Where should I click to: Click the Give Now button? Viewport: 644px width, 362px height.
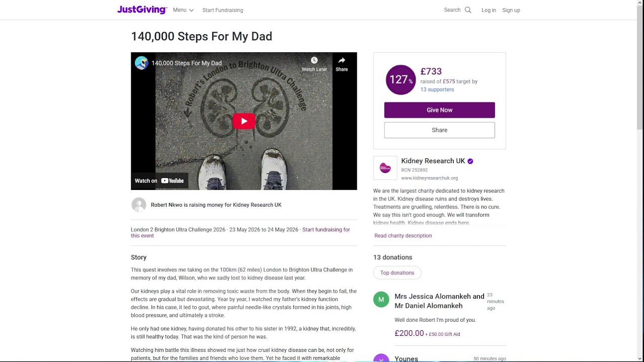pyautogui.click(x=440, y=110)
